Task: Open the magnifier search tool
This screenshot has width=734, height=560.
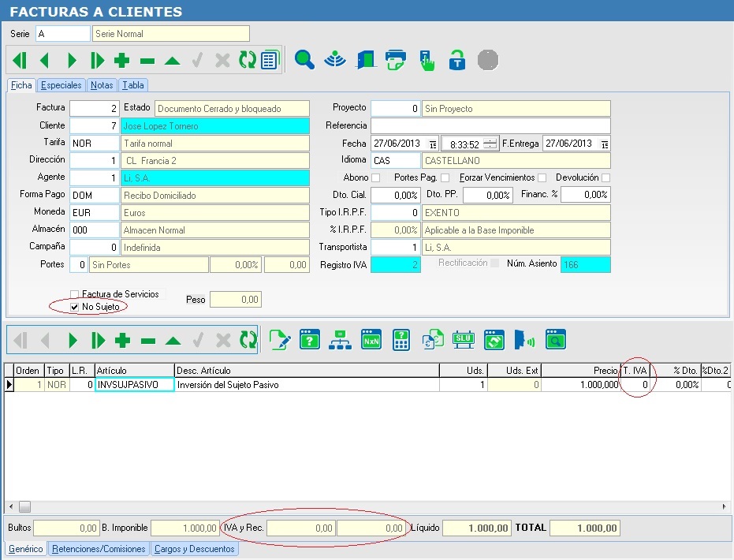Action: point(304,60)
